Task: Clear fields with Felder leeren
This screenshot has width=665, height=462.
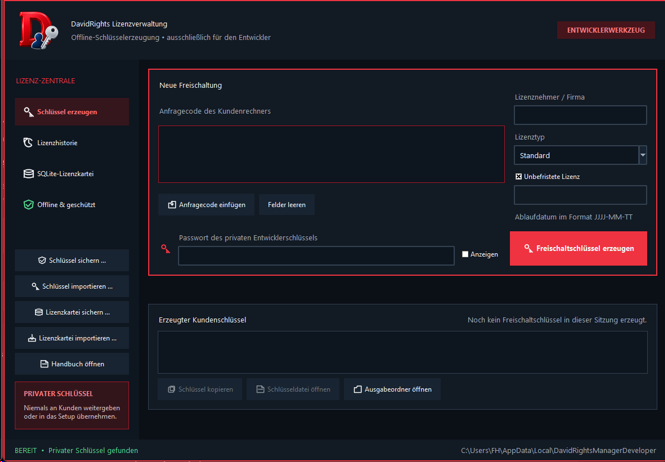Action: (x=287, y=205)
